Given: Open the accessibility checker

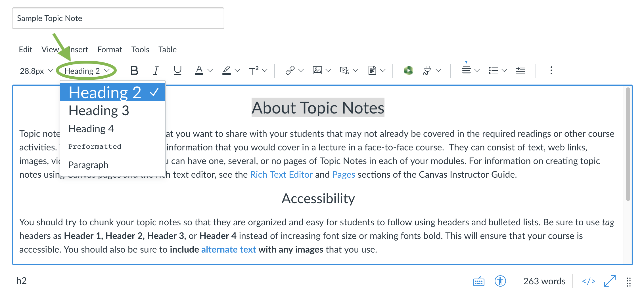Looking at the screenshot, I should pyautogui.click(x=500, y=281).
